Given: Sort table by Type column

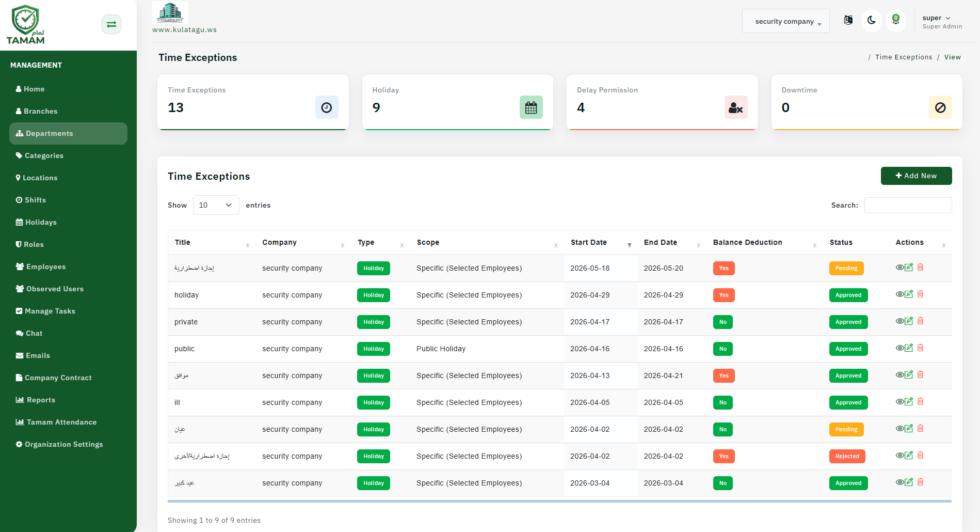Looking at the screenshot, I should (x=381, y=243).
